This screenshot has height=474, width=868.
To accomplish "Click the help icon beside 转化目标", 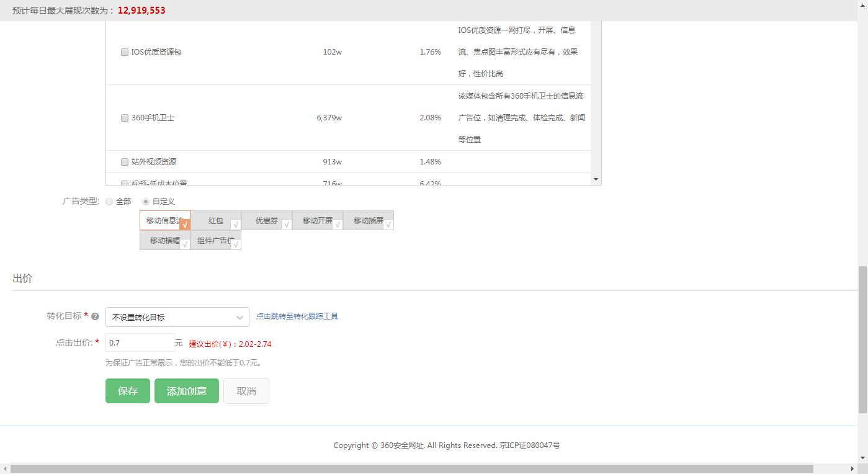I will 95,316.
